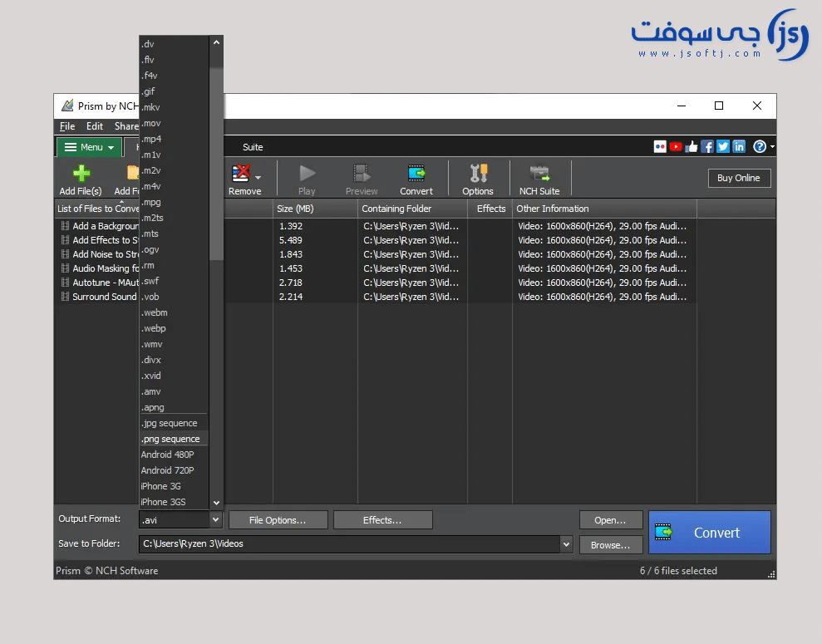822x644 pixels.
Task: Select .apng in the format list
Action: coord(174,407)
